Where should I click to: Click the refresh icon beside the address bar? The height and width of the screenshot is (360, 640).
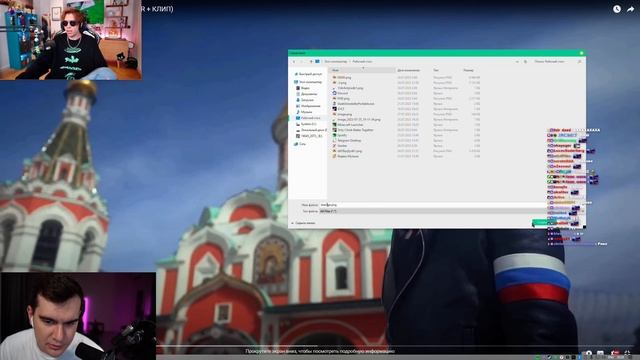[525, 62]
